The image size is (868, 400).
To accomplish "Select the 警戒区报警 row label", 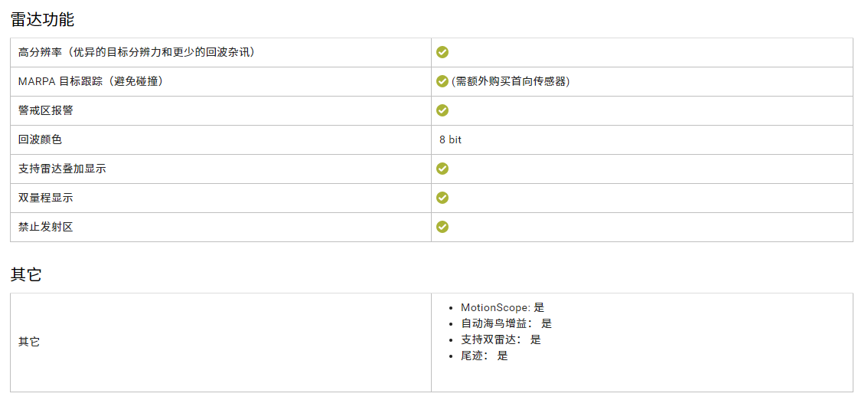I will coord(46,110).
